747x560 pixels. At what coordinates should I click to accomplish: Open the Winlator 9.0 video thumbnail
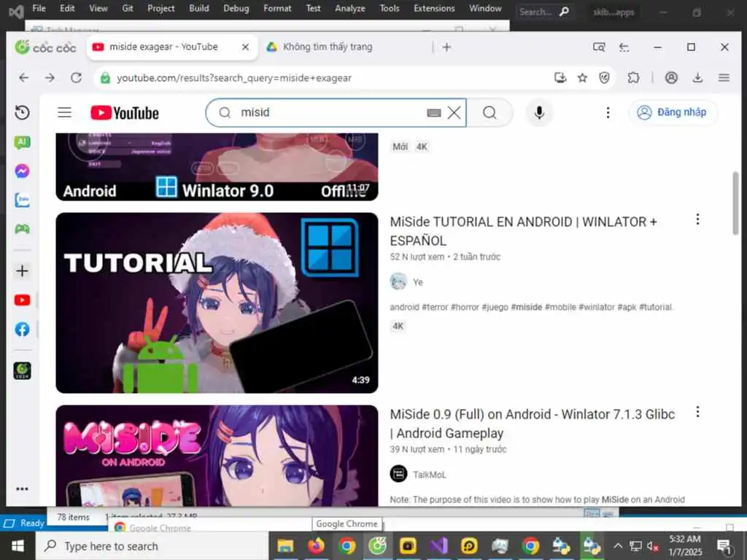(x=217, y=167)
